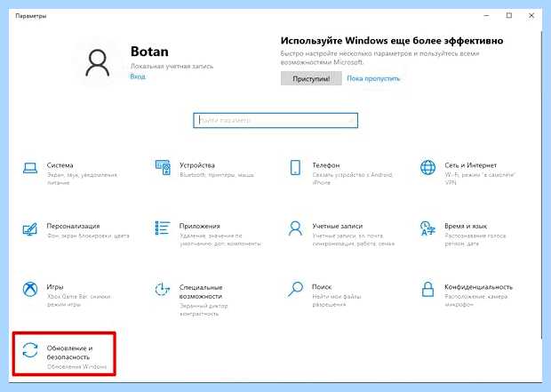Open the Приложения list icon
Screen dimensions: 551x392
[163, 228]
